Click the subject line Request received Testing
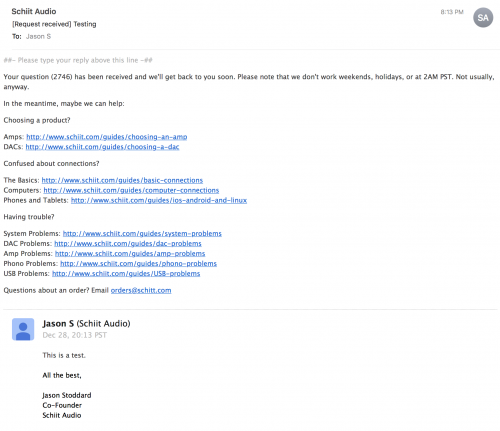 [54, 24]
